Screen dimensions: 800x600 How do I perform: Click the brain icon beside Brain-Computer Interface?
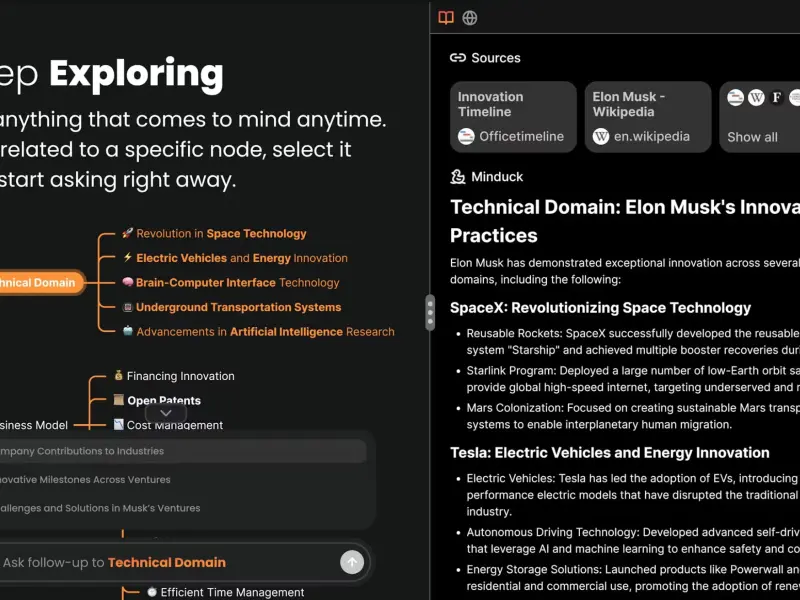click(x=128, y=282)
